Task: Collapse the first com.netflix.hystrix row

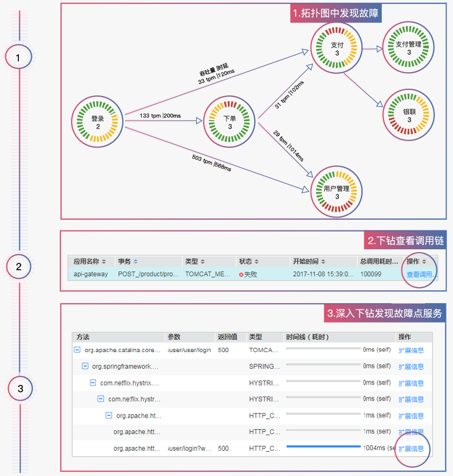Action: pyautogui.click(x=93, y=383)
